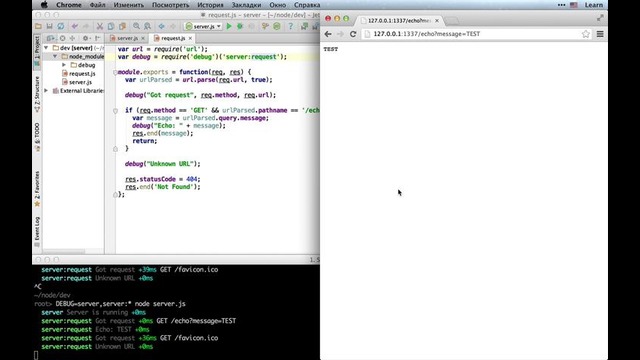
Task: Click the Save All floppy disk icon
Action: pyautogui.click(x=49, y=26)
